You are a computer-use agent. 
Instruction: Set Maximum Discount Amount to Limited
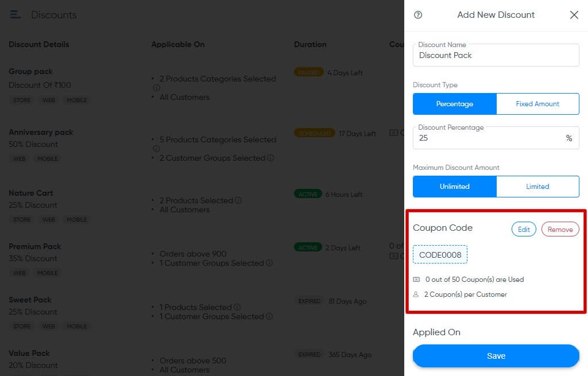point(537,187)
